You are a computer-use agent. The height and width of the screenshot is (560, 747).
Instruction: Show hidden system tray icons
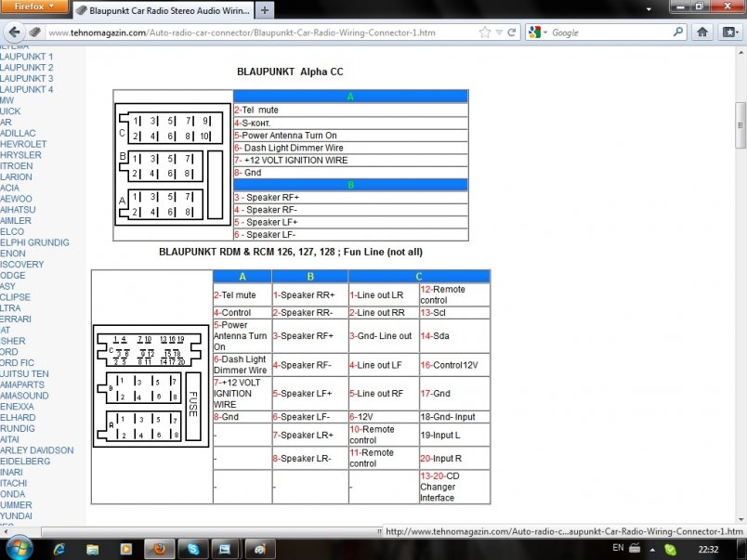click(652, 549)
